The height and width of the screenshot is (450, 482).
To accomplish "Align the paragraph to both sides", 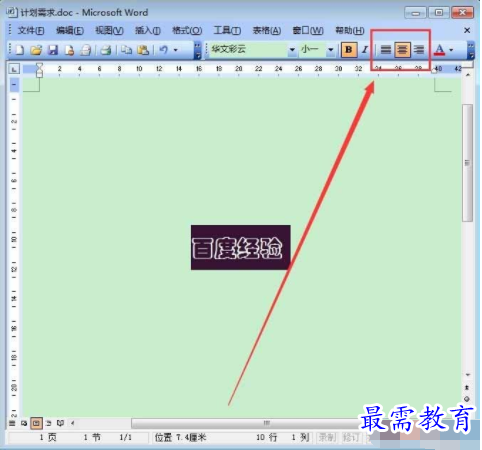I will point(386,50).
